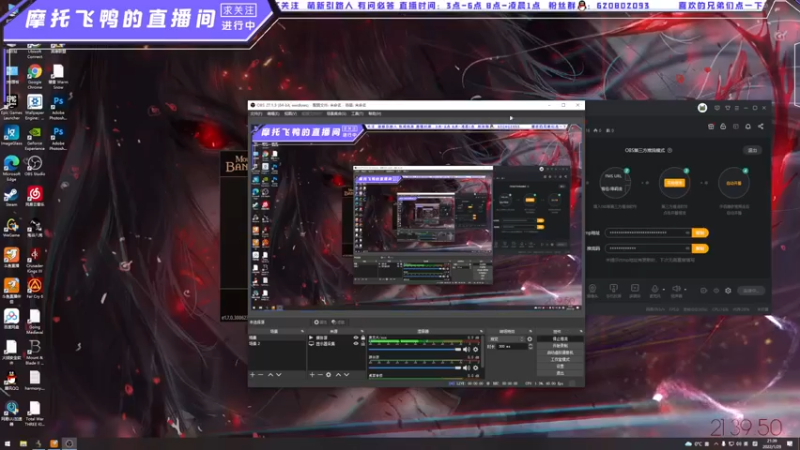Click dock icon on 转场特效 panel header

531,331
